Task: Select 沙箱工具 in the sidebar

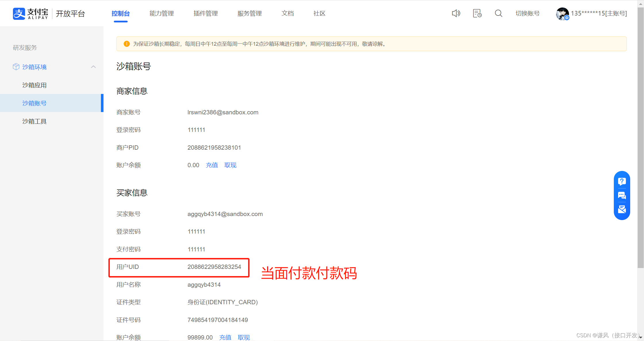Action: [34, 121]
